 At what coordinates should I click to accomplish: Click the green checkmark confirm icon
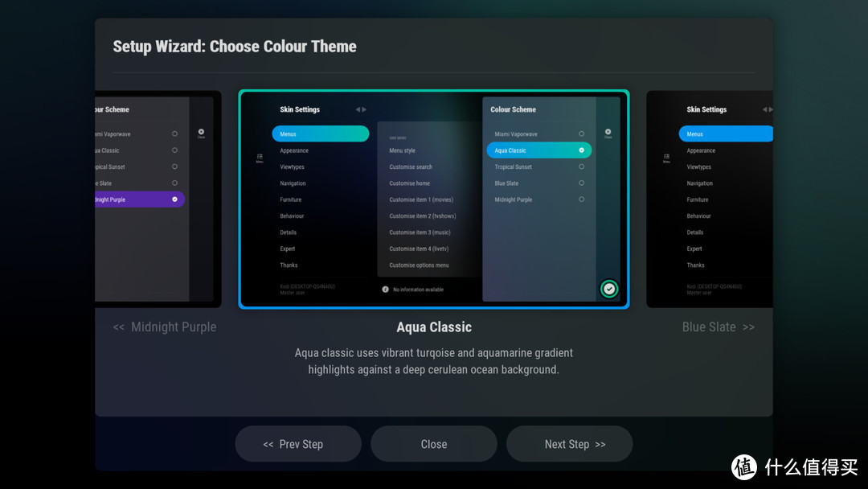609,289
